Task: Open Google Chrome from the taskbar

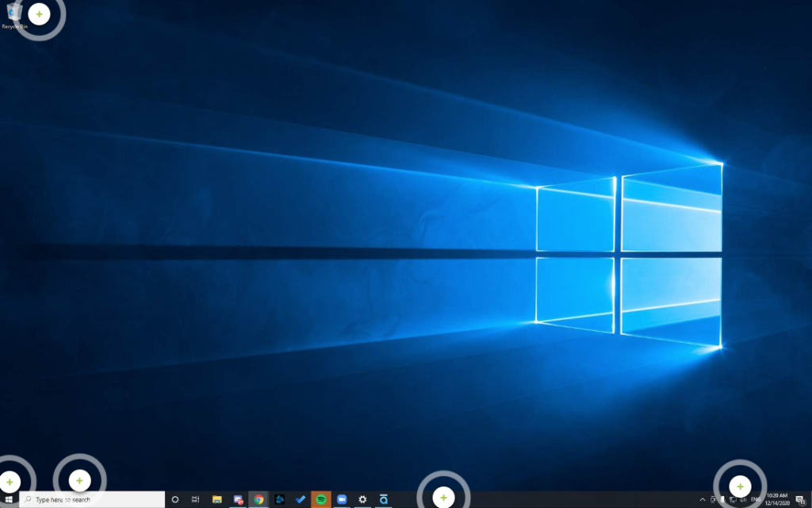Action: [x=259, y=500]
